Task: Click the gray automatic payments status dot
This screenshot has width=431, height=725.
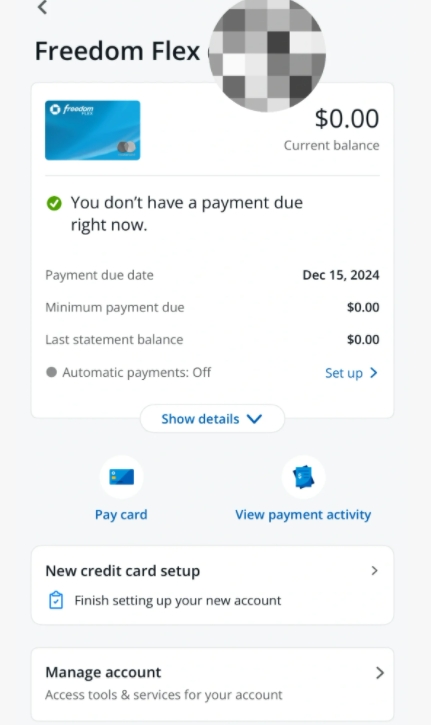Action: (x=51, y=372)
